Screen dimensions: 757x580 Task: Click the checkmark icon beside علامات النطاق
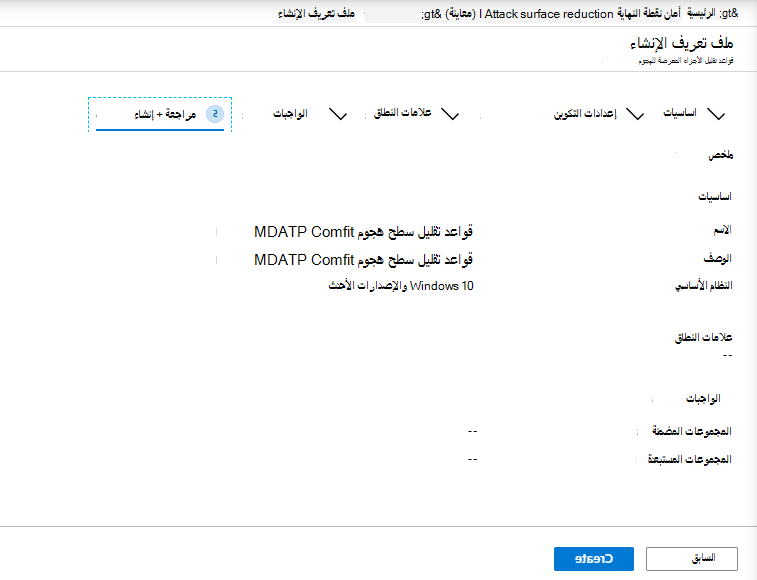pos(450,115)
